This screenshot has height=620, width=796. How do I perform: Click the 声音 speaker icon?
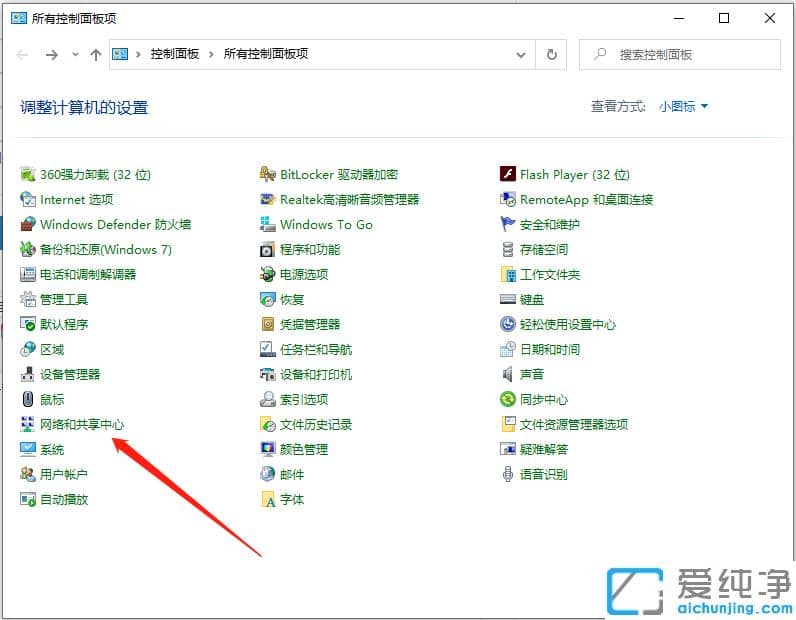tap(508, 375)
